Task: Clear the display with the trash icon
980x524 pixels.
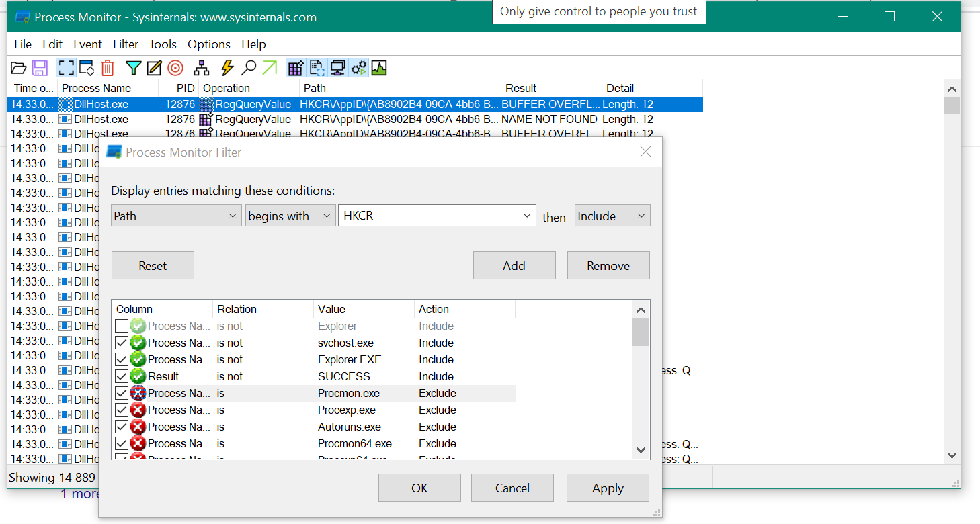Action: [108, 68]
